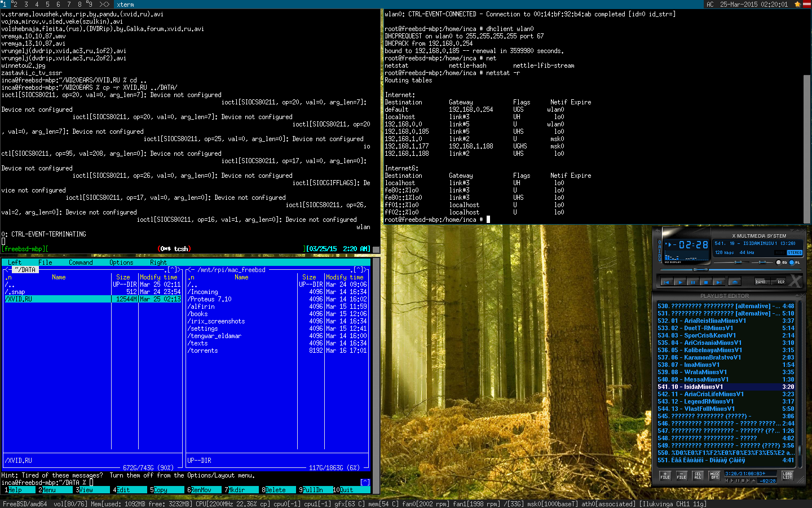Click the 6RenMov function key
The image size is (812, 508).
202,490
